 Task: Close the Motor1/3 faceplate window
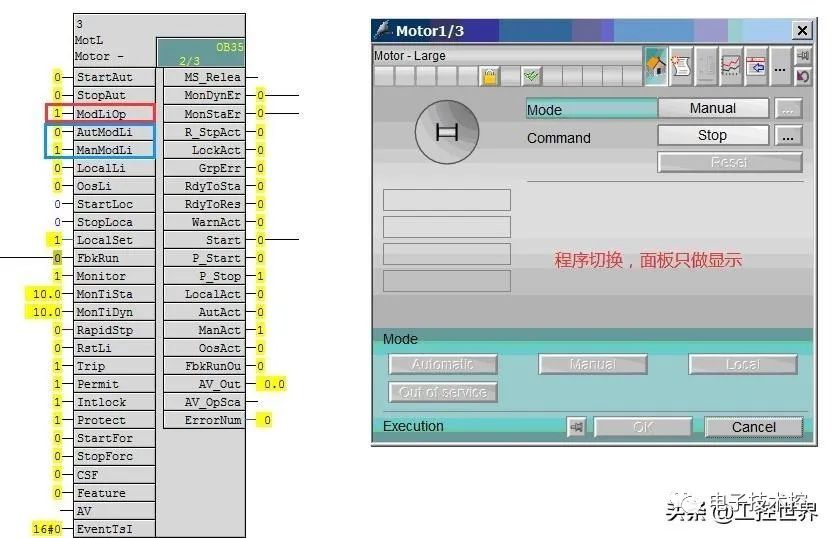[x=802, y=30]
